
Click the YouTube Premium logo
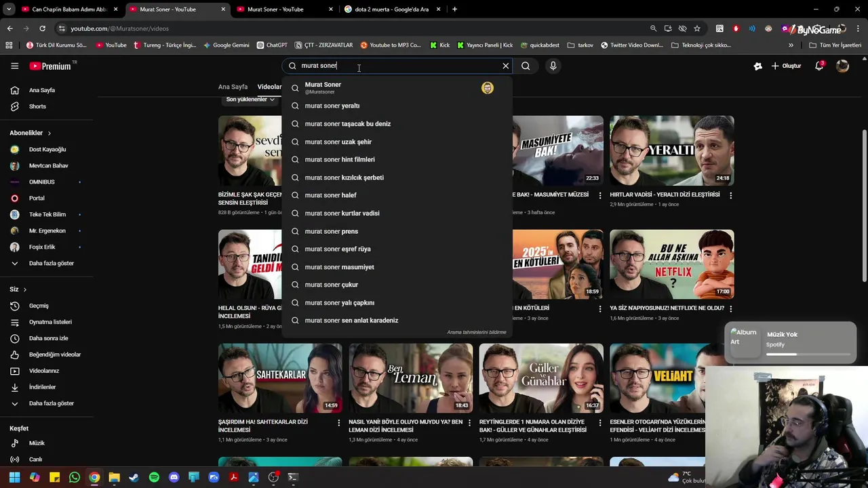tap(50, 66)
